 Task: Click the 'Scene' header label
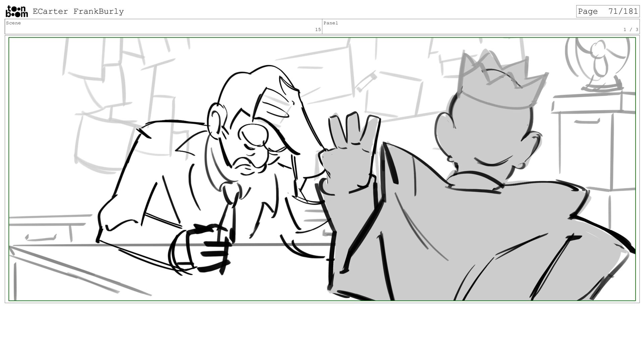tap(13, 23)
